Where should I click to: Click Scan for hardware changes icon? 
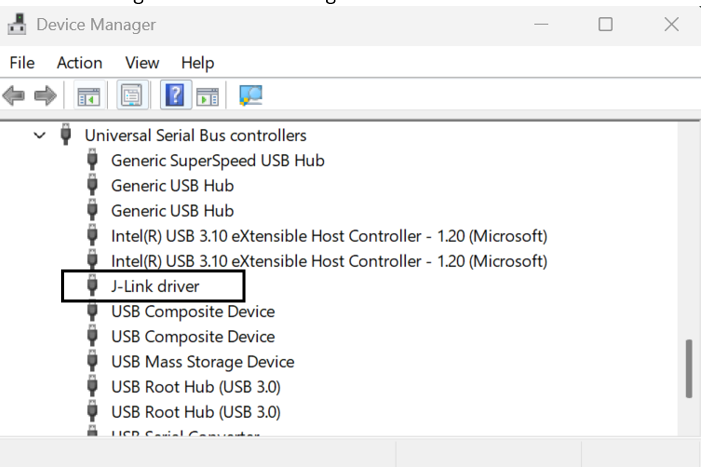[x=250, y=96]
